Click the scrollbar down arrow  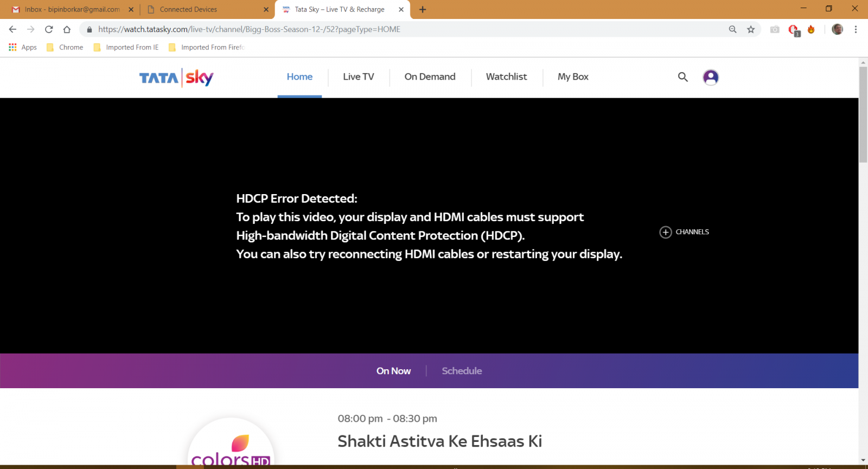click(863, 460)
